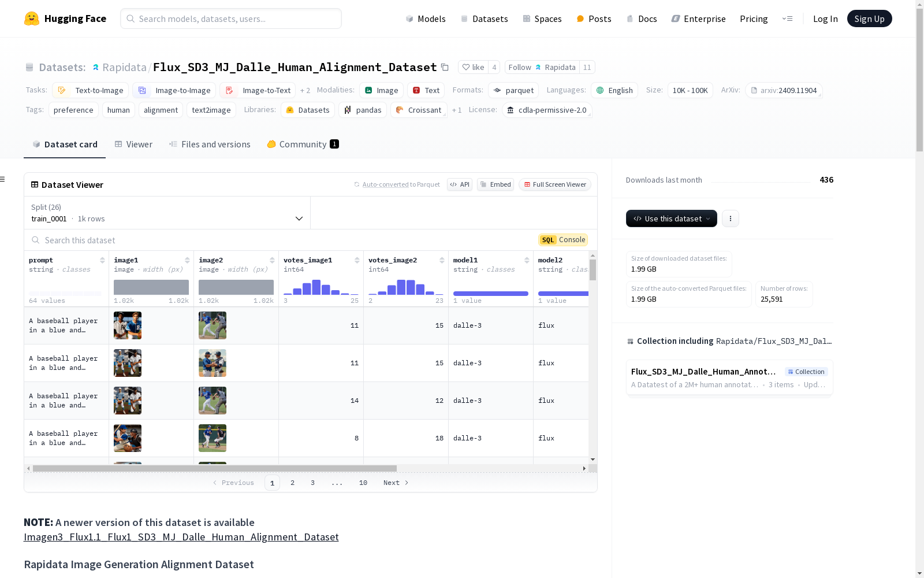The width and height of the screenshot is (924, 578).
Task: Go to Models in the navigation
Action: point(426,18)
